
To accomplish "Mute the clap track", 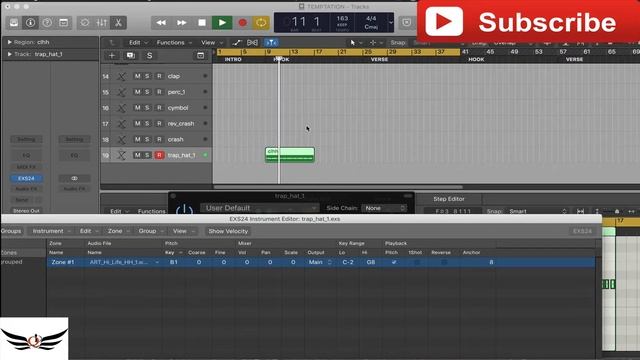I will coord(138,76).
